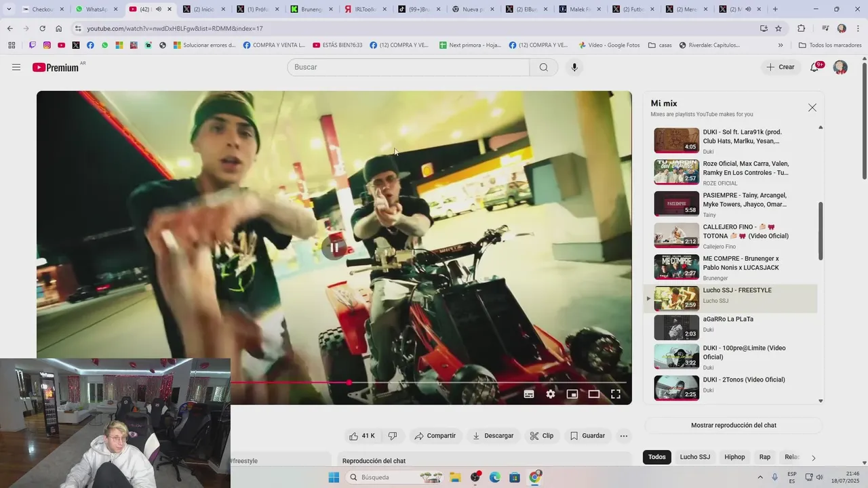
Task: Play aGaRRo La PLaTa by Duki
Action: click(x=731, y=327)
